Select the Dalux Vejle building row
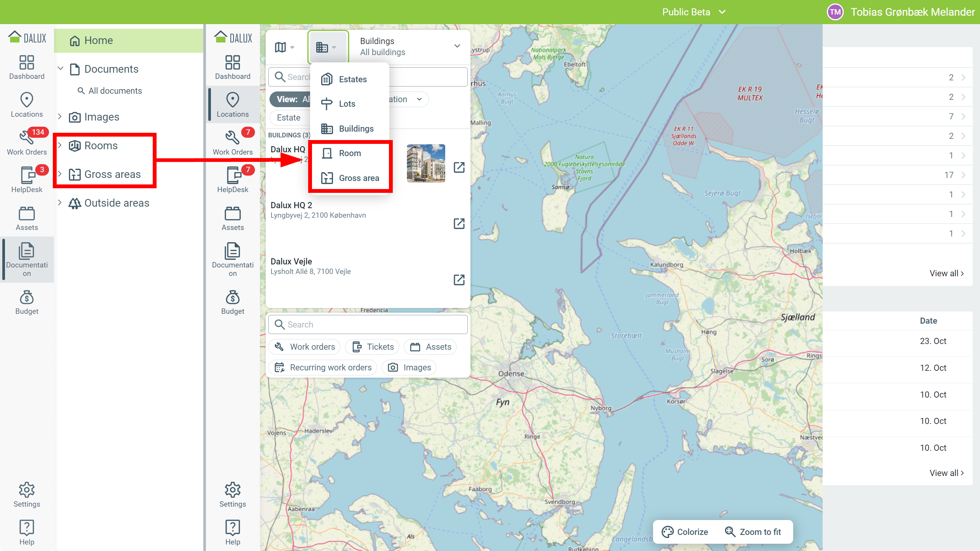This screenshot has height=551, width=980. pos(367,279)
